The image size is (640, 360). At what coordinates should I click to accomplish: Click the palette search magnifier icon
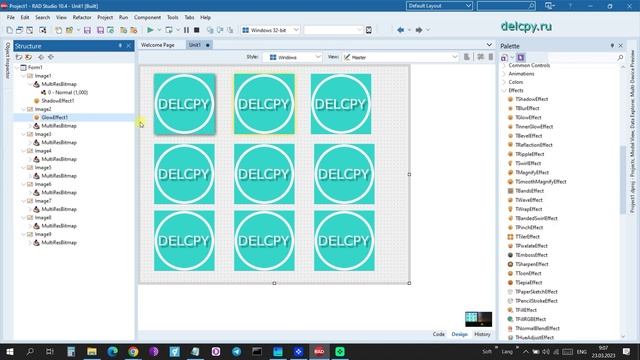620,58
